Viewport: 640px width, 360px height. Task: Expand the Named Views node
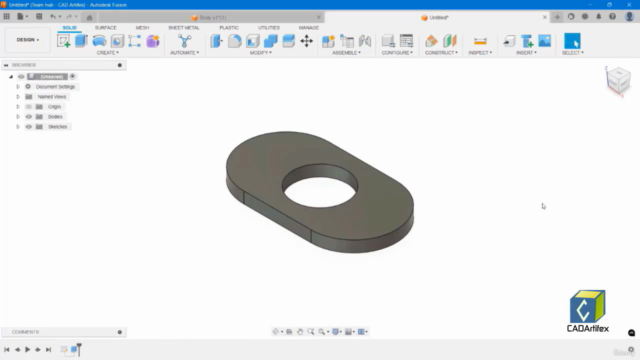pyautogui.click(x=18, y=97)
